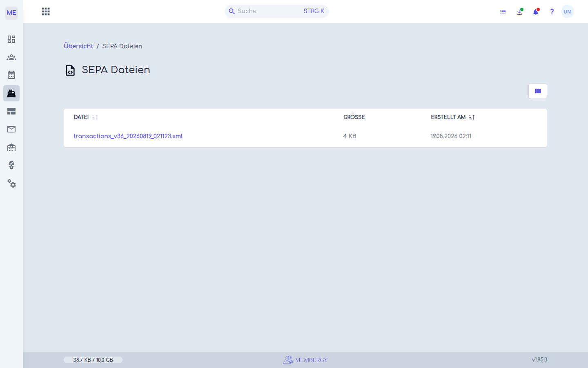Viewport: 588px width, 368px height.
Task: Open the mail envelope sidebar icon
Action: click(11, 129)
